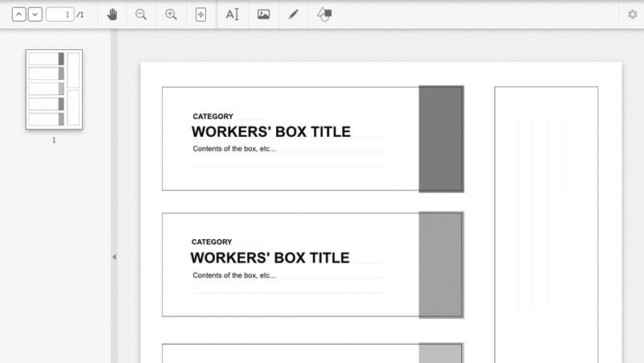644x363 pixels.
Task: Zoom out using the magnifier minus icon
Action: coord(141,14)
